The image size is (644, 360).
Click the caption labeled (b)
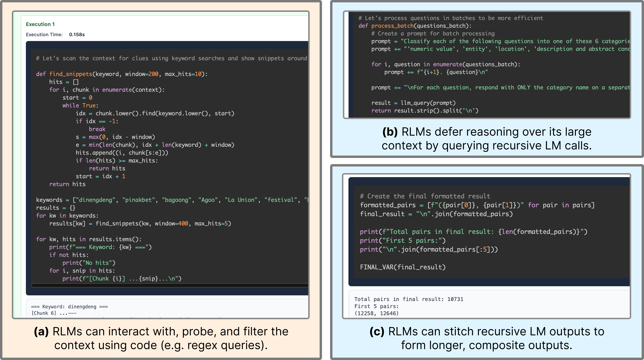(x=486, y=138)
